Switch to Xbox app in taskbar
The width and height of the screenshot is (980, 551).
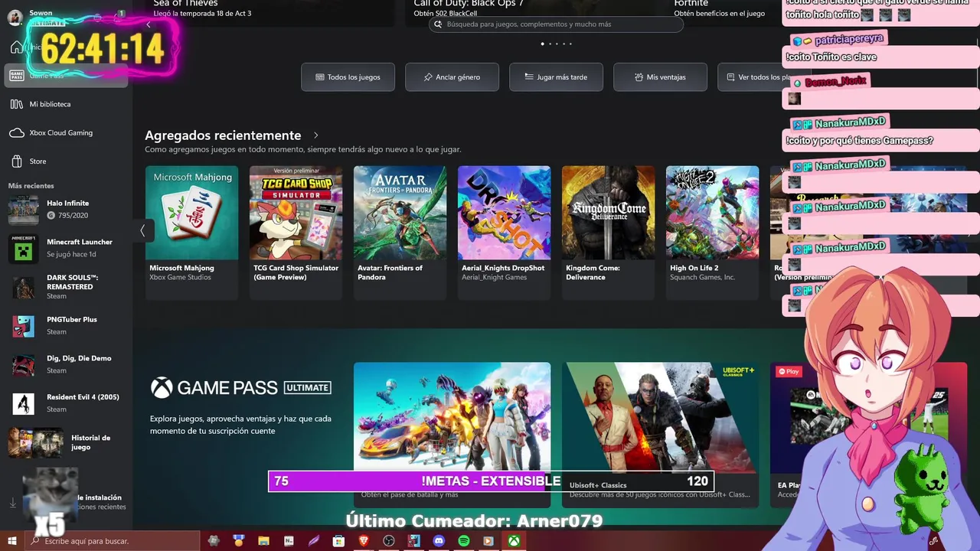point(514,541)
